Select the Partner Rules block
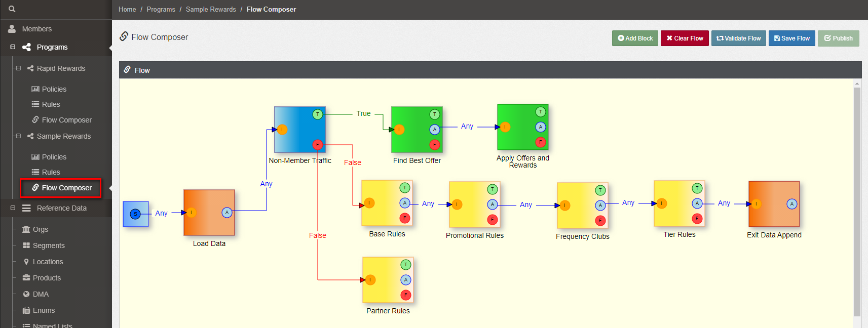 click(x=388, y=280)
